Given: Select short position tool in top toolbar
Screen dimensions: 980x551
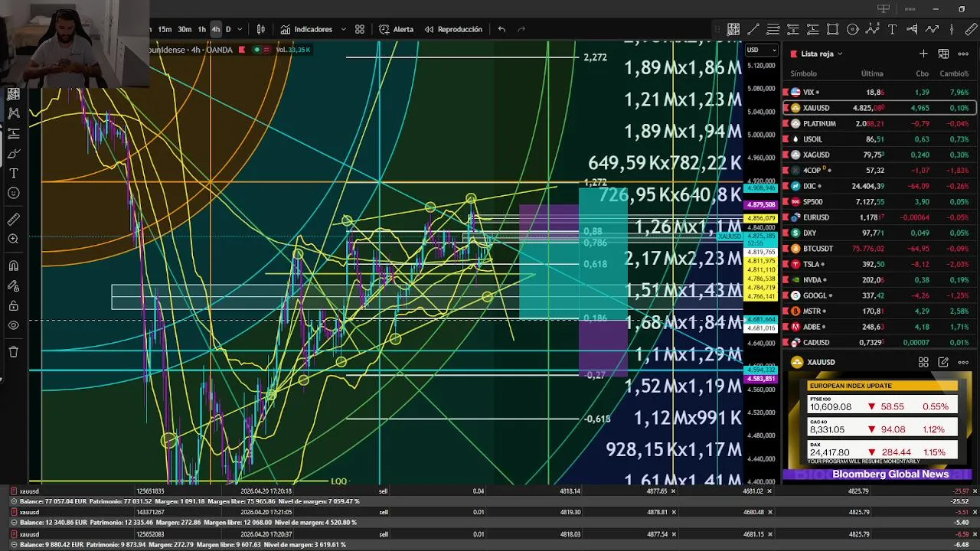Looking at the screenshot, I should pyautogui.click(x=793, y=29).
